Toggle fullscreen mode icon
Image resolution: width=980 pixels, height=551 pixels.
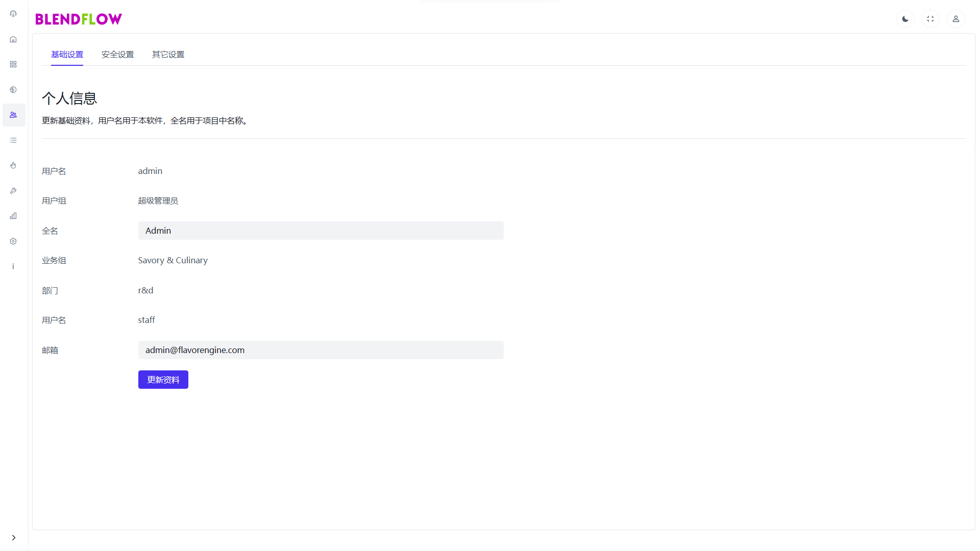point(930,19)
